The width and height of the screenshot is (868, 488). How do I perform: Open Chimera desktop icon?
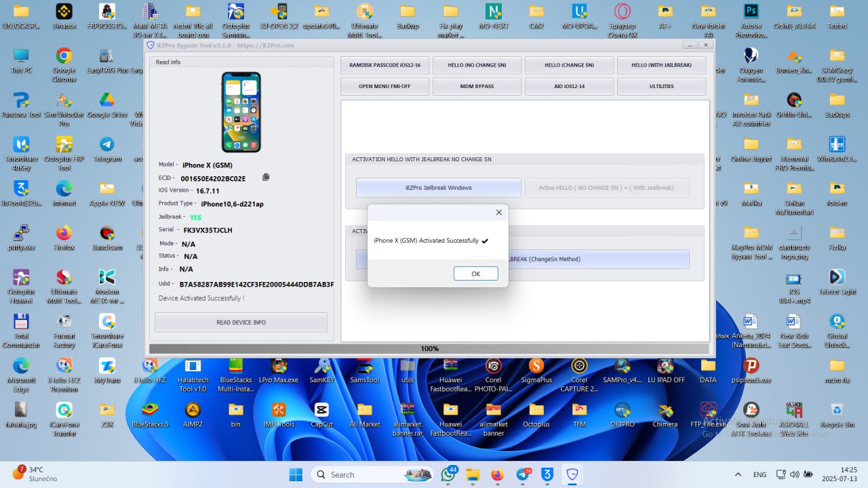(665, 414)
